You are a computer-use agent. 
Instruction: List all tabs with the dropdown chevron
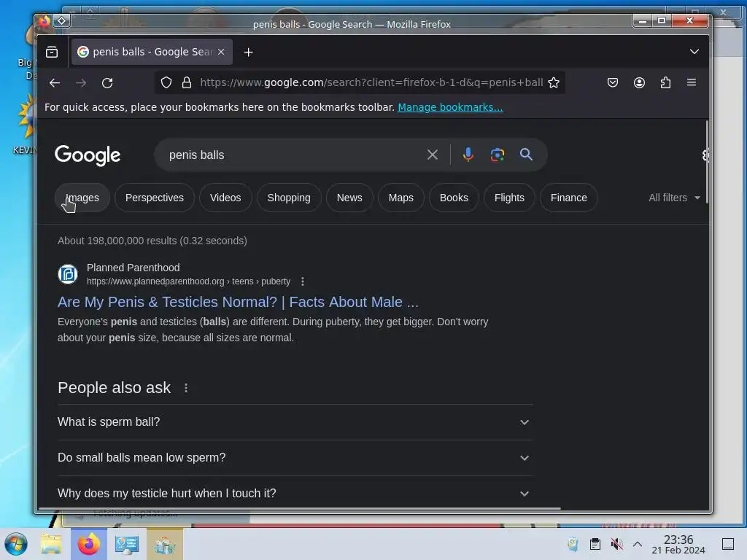694,52
